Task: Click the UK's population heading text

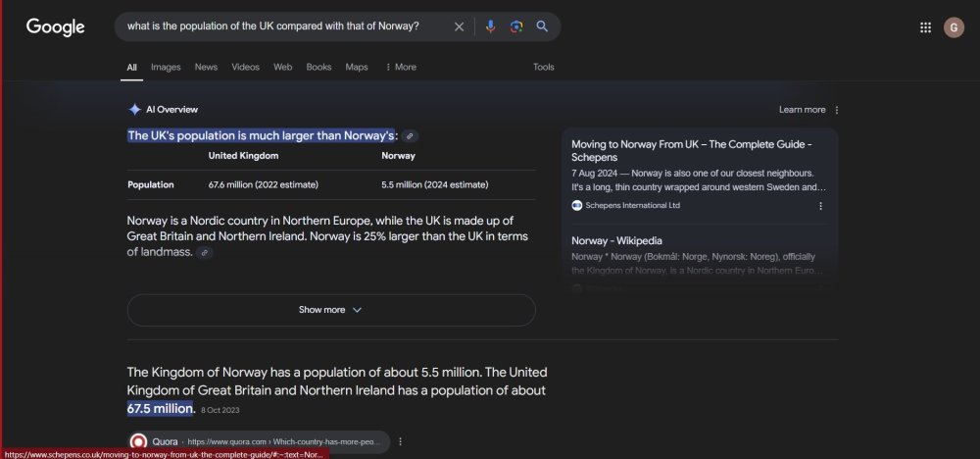Action: pyautogui.click(x=262, y=135)
